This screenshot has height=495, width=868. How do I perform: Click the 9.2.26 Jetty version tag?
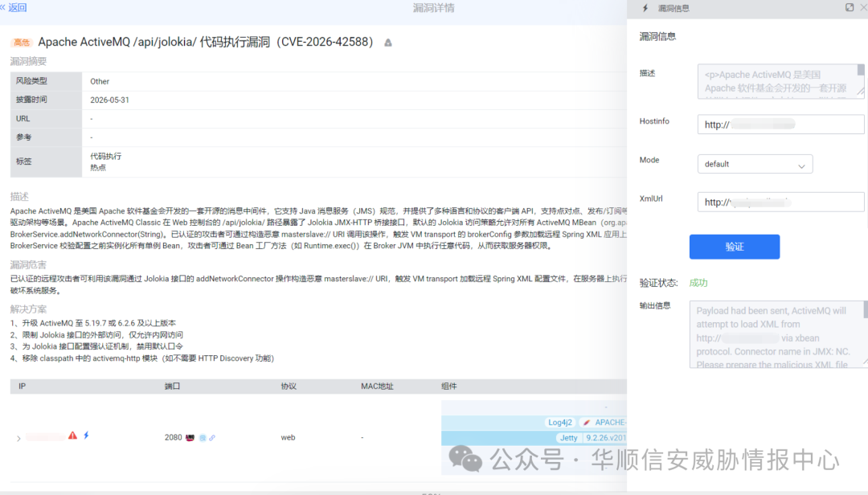point(606,438)
